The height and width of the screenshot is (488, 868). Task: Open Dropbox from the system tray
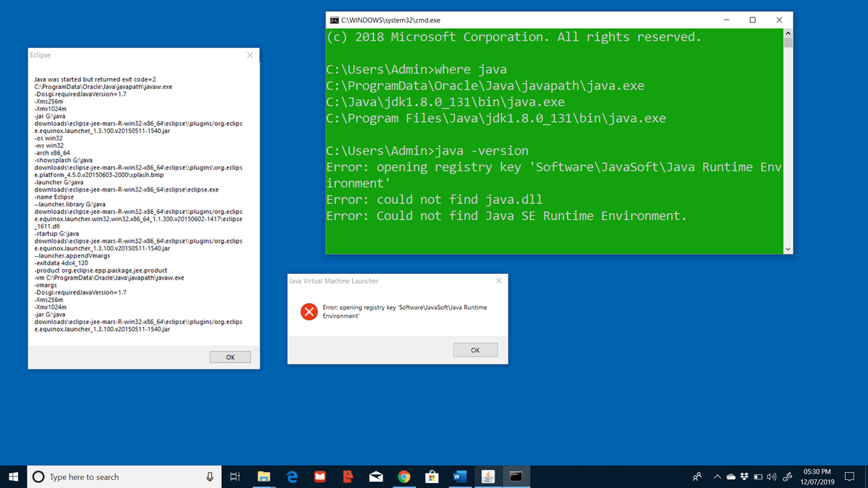tap(744, 476)
